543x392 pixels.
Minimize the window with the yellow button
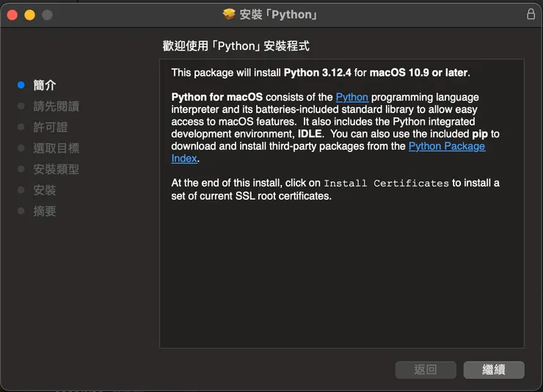pos(29,15)
